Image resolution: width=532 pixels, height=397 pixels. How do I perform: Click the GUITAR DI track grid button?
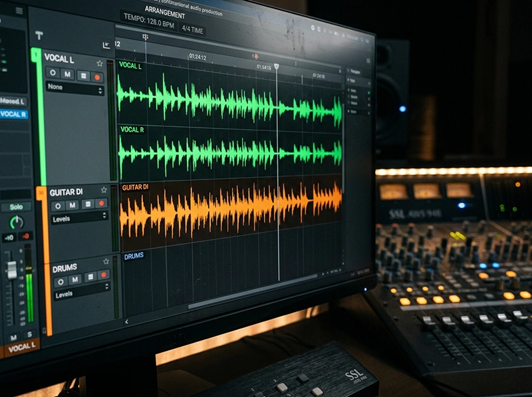pyautogui.click(x=88, y=204)
